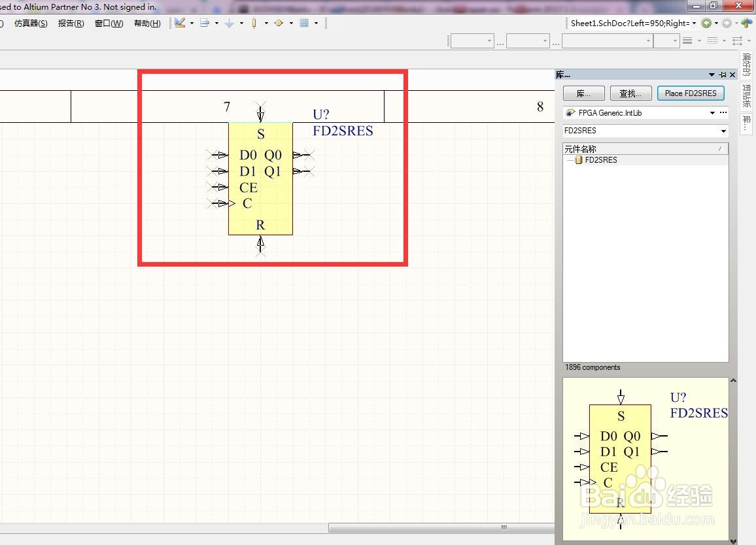Click the 1896 components status text

pos(593,367)
